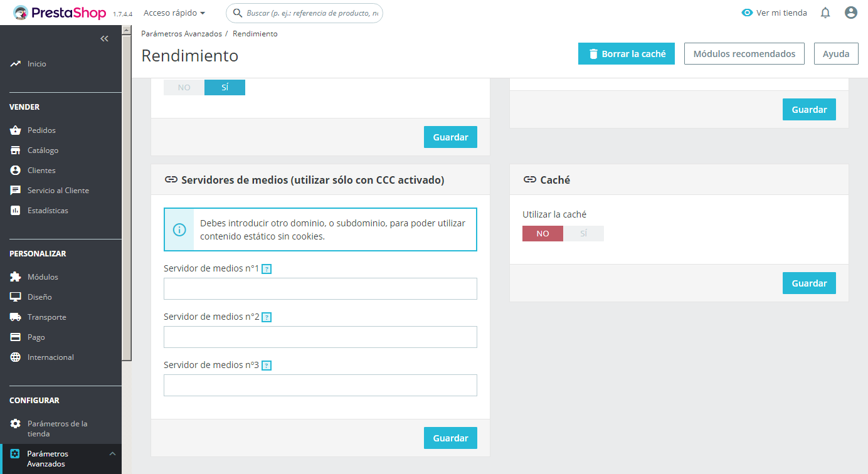Show help for Servidor de medios nº2

pyautogui.click(x=267, y=317)
